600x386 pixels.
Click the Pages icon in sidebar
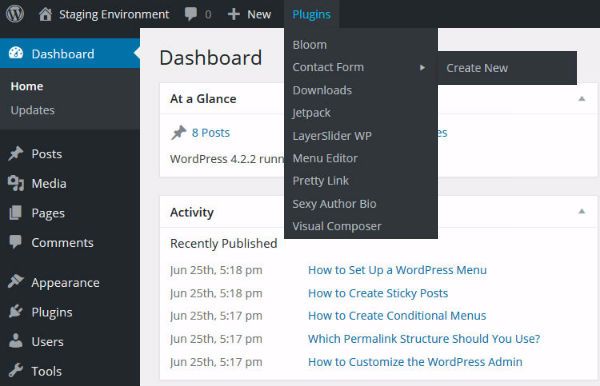16,213
